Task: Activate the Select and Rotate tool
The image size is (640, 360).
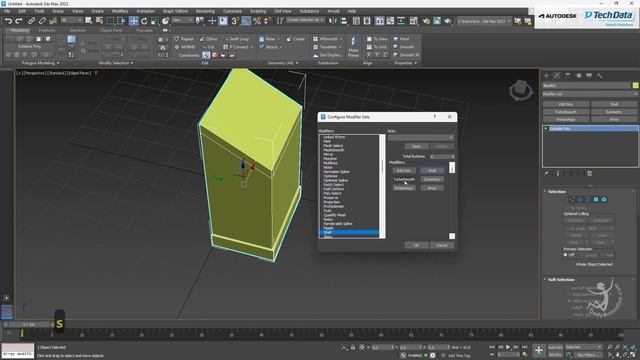Action: [x=144, y=21]
